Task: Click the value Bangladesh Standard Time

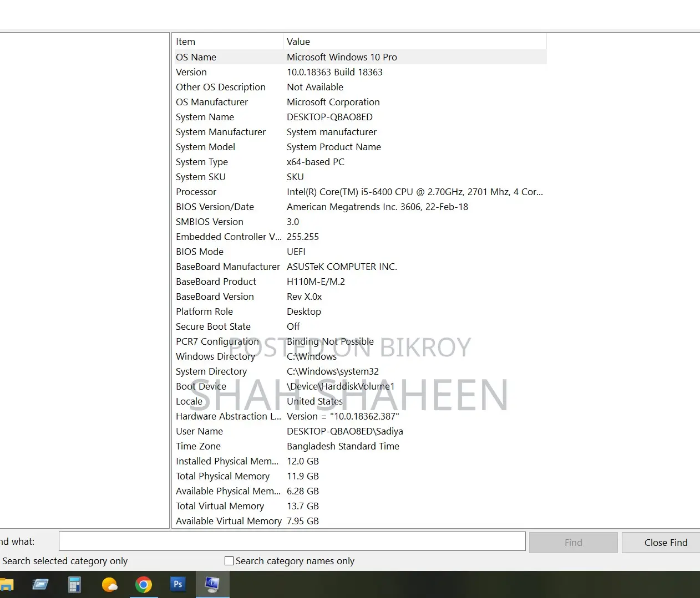Action: click(343, 446)
